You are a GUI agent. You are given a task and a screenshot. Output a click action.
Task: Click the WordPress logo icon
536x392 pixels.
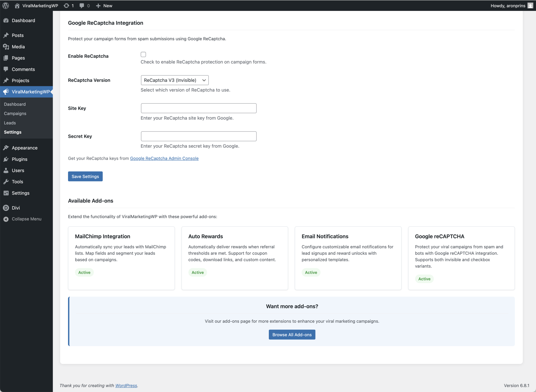(x=6, y=5)
